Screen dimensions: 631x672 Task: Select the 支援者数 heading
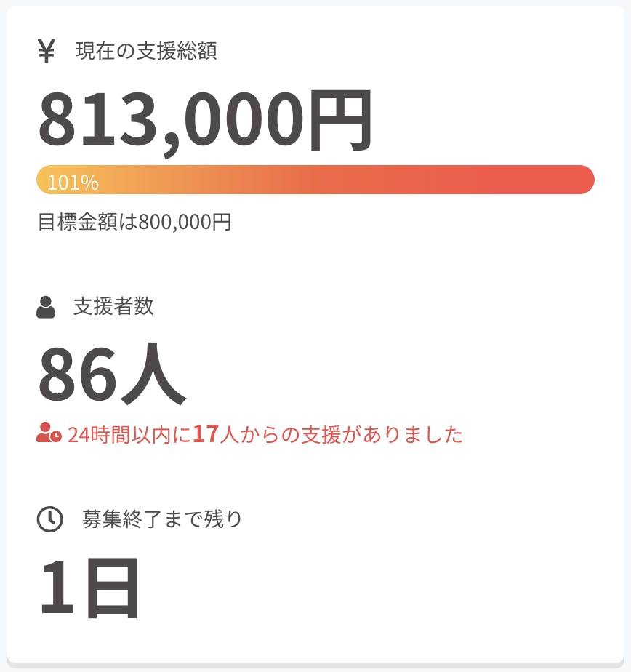pos(113,307)
